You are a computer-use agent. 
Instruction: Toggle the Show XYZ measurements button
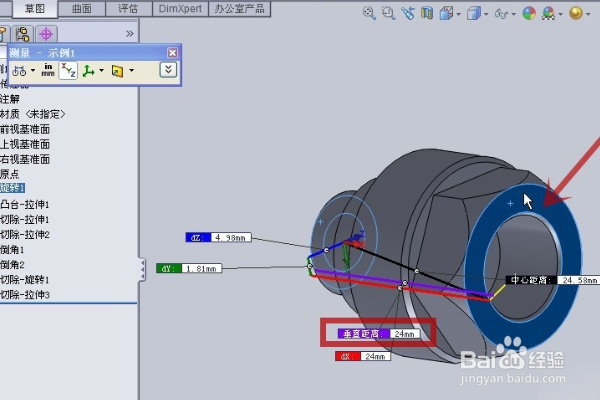(x=68, y=70)
